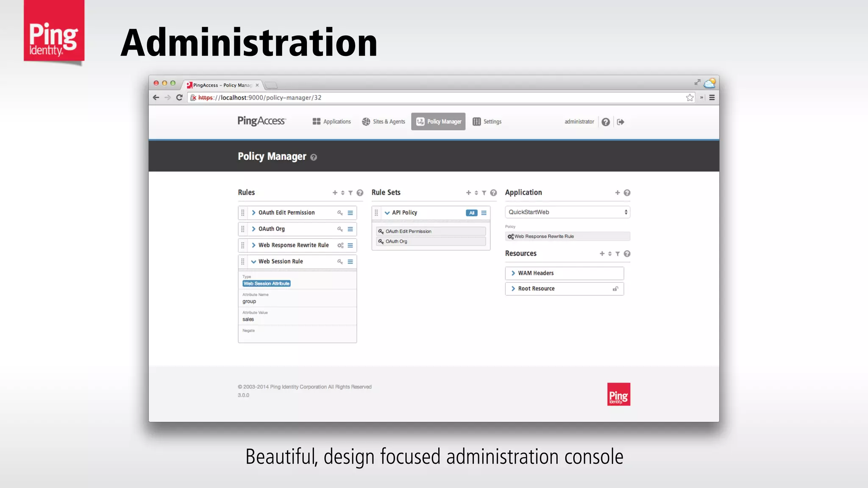This screenshot has height=488, width=868.
Task: Open the QuickStartWeb application dropdown
Action: (568, 212)
